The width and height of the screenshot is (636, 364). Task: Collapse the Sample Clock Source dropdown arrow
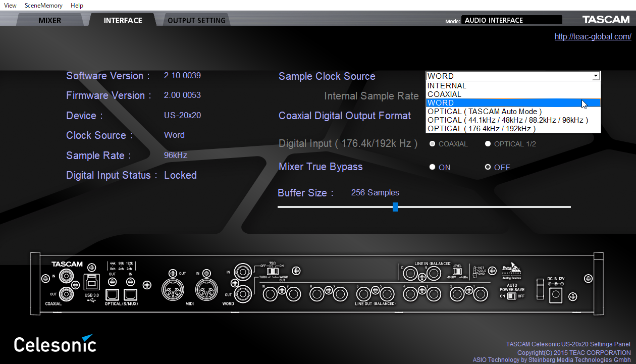596,76
